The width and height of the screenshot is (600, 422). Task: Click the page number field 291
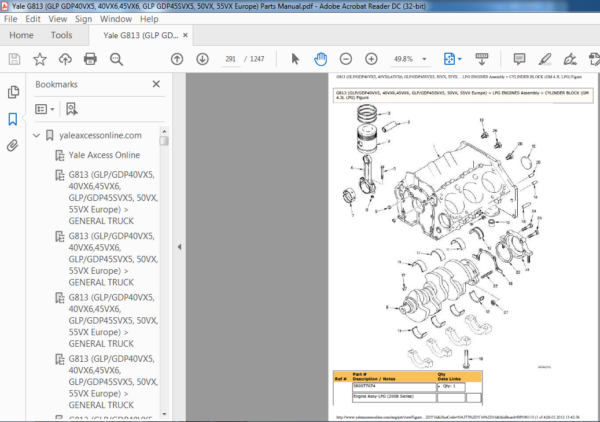pyautogui.click(x=230, y=59)
